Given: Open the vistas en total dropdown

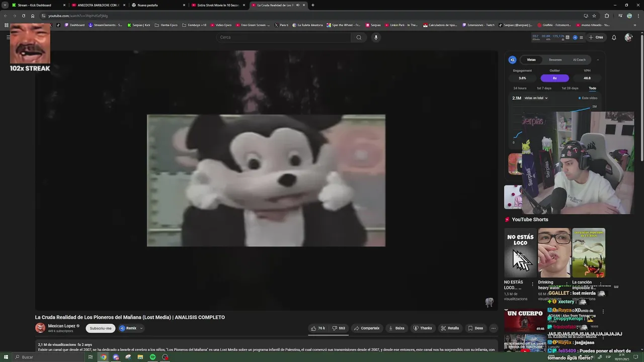Looking at the screenshot, I should (x=536, y=98).
